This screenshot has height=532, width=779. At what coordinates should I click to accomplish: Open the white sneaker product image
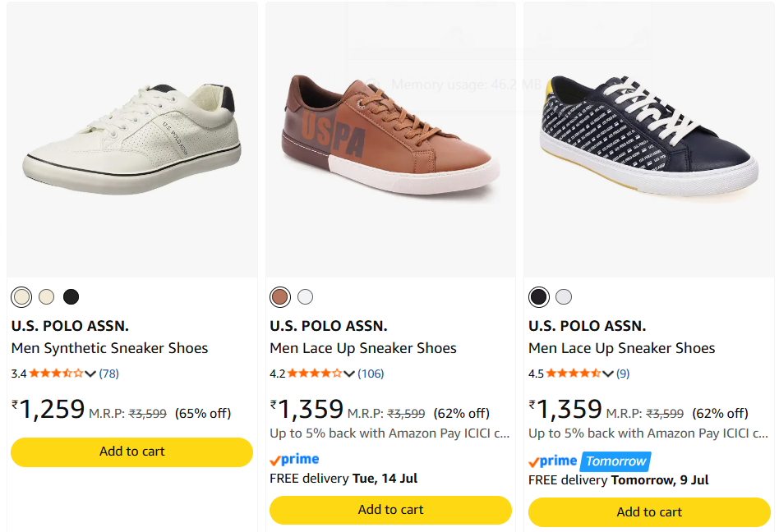click(132, 140)
